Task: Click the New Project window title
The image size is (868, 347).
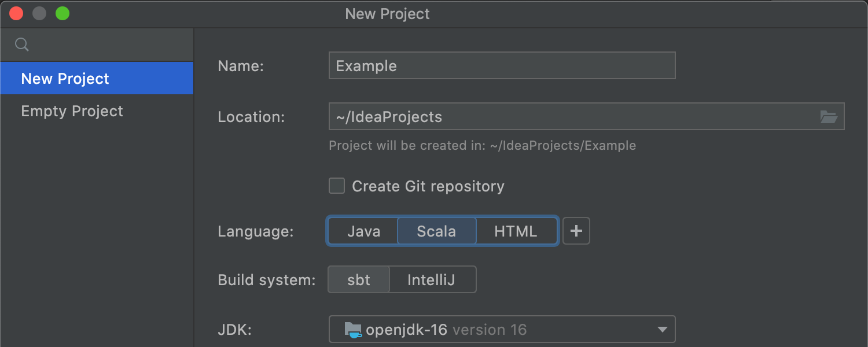Action: click(x=387, y=14)
